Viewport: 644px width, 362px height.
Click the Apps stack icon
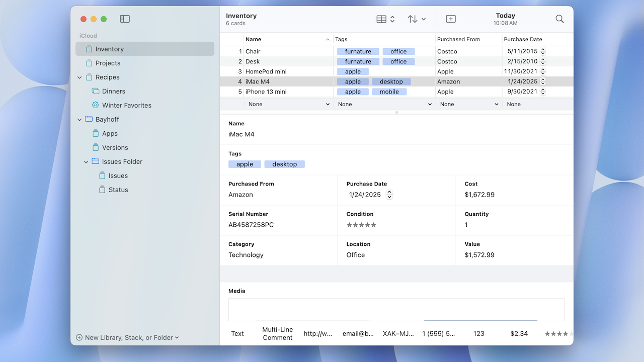[x=96, y=133]
